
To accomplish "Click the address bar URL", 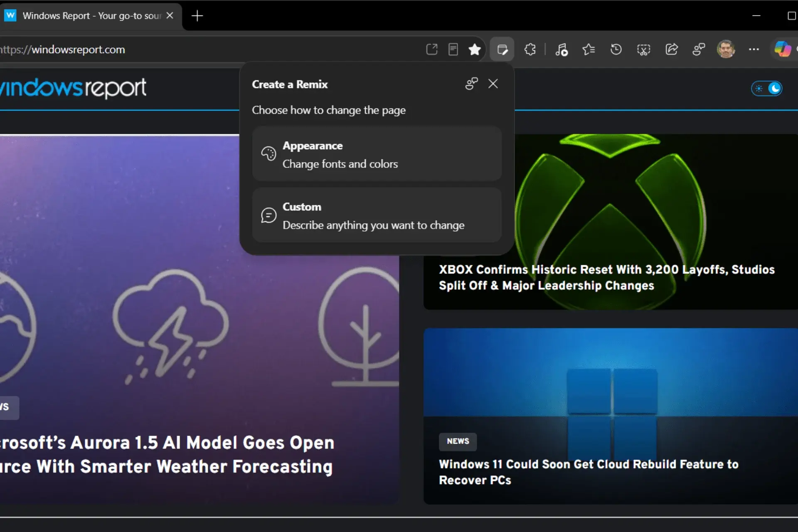I will point(62,49).
